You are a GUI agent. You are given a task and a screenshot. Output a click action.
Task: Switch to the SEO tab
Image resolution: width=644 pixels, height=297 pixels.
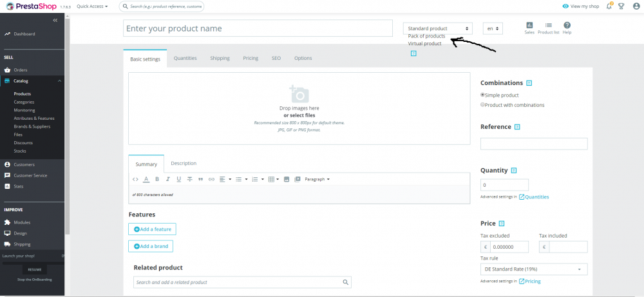pyautogui.click(x=276, y=59)
